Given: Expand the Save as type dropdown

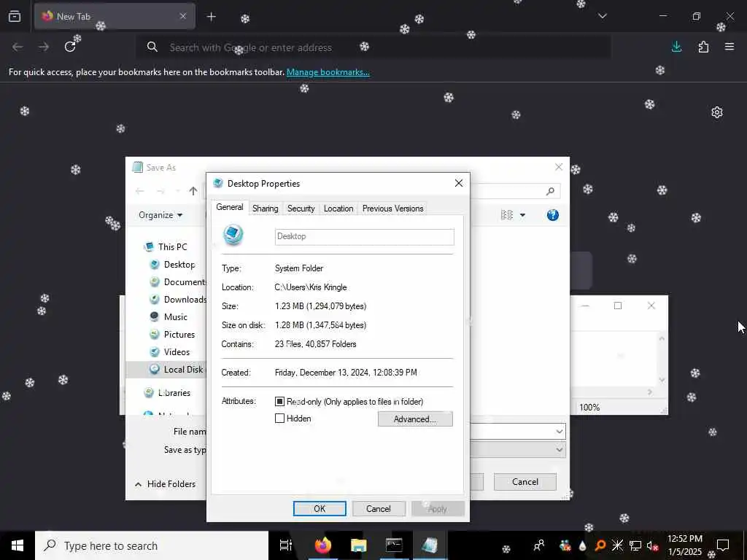Looking at the screenshot, I should (559, 449).
